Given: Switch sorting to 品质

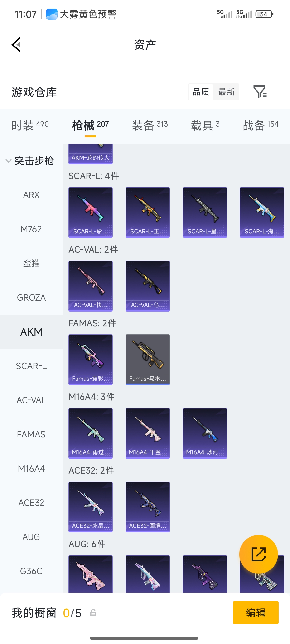Looking at the screenshot, I should coord(201,92).
